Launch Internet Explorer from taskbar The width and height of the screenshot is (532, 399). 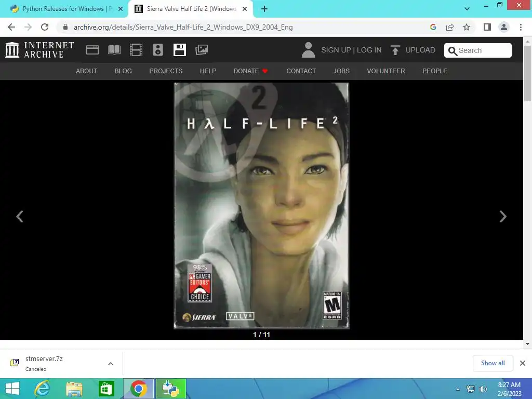tap(43, 389)
